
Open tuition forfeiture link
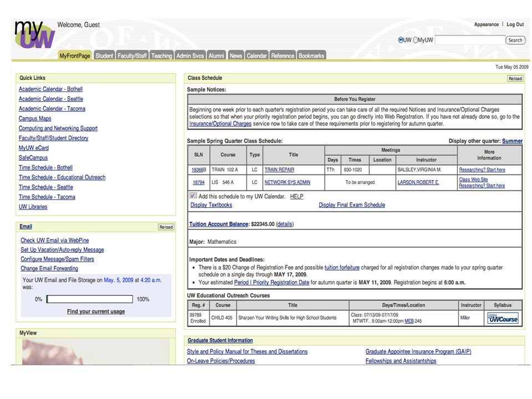(342, 267)
